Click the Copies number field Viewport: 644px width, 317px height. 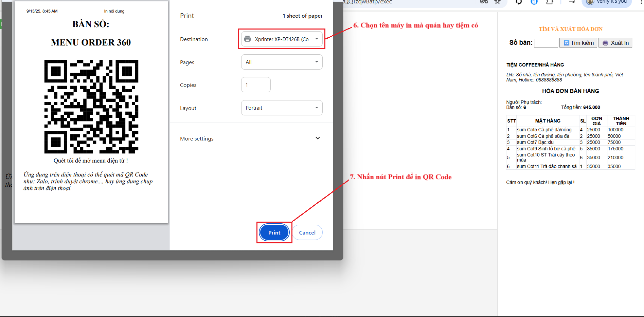coord(255,85)
